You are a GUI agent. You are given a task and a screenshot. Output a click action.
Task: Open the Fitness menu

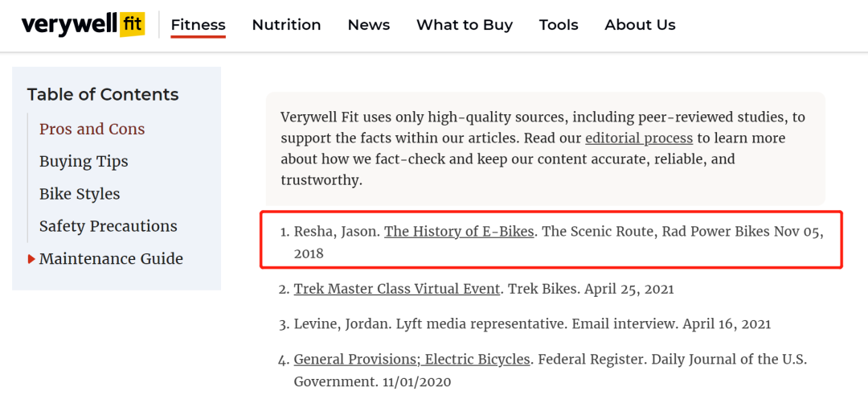point(199,25)
